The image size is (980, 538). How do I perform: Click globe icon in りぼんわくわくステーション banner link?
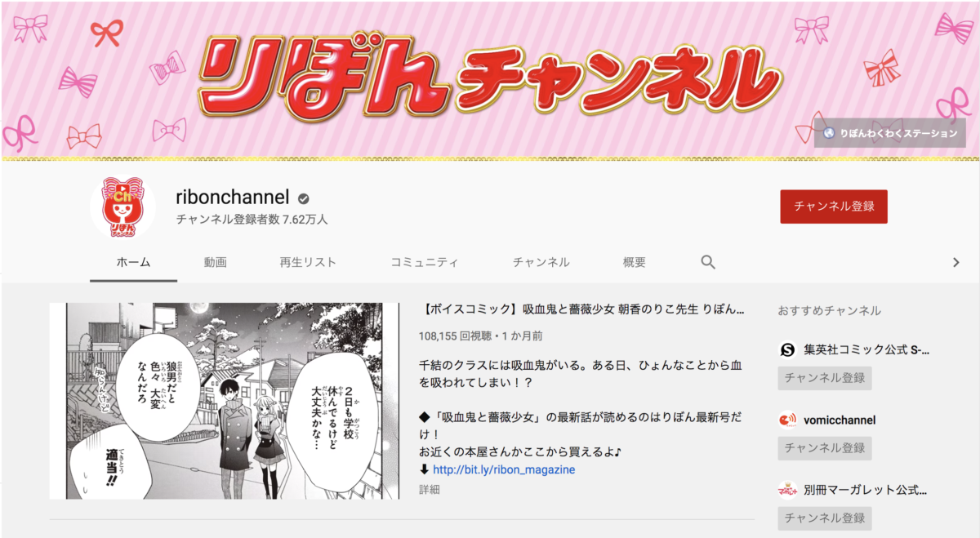[829, 133]
